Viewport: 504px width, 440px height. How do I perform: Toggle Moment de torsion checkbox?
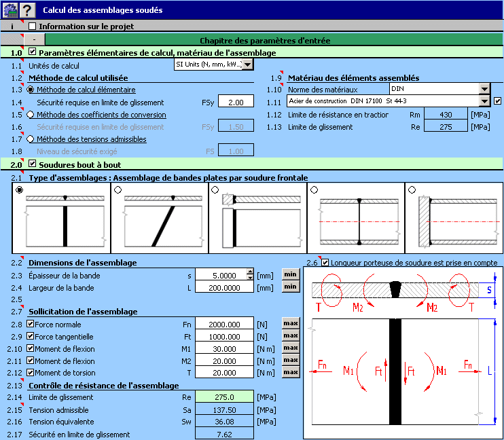[30, 373]
